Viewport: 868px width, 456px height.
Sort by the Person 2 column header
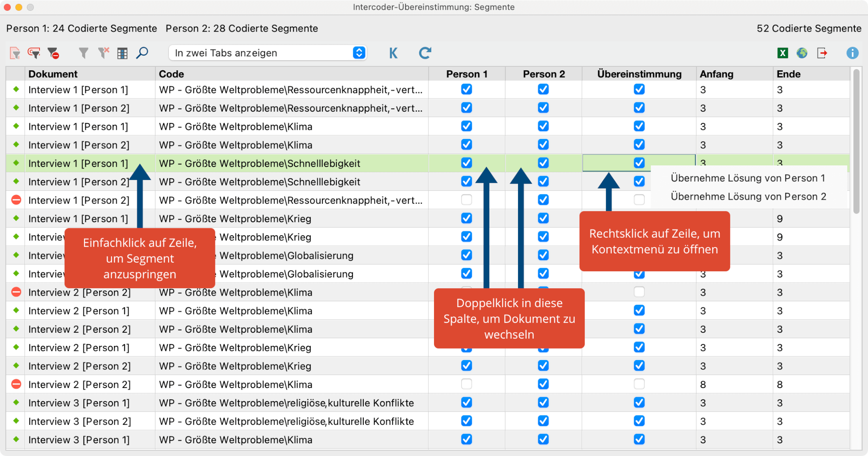544,74
